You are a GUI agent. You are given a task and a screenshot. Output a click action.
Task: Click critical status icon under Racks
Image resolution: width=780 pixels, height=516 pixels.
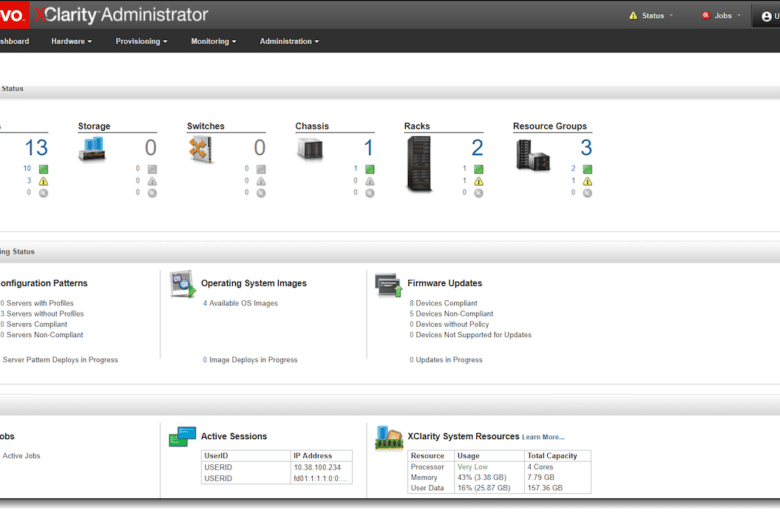coord(479,193)
